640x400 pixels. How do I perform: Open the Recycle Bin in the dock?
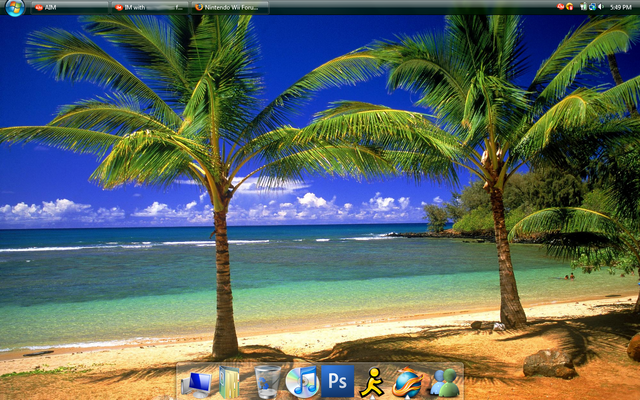(267, 382)
